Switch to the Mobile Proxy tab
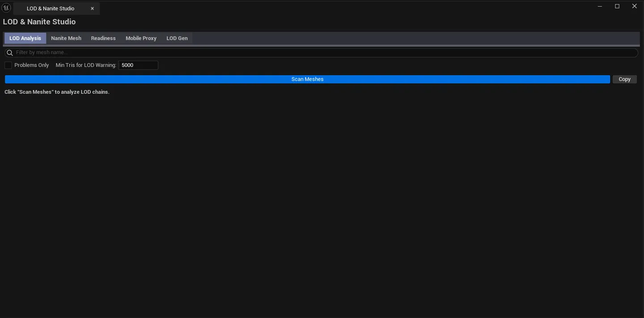 (x=141, y=38)
